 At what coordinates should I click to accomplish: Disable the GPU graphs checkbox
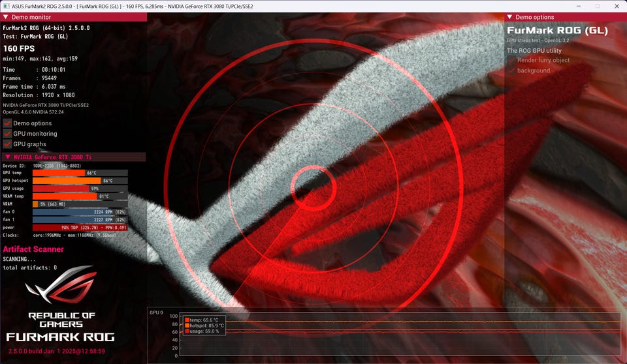click(7, 144)
